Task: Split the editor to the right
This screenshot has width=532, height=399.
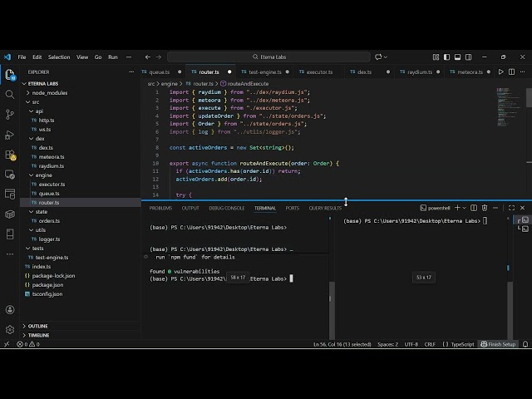Action: click(x=511, y=71)
